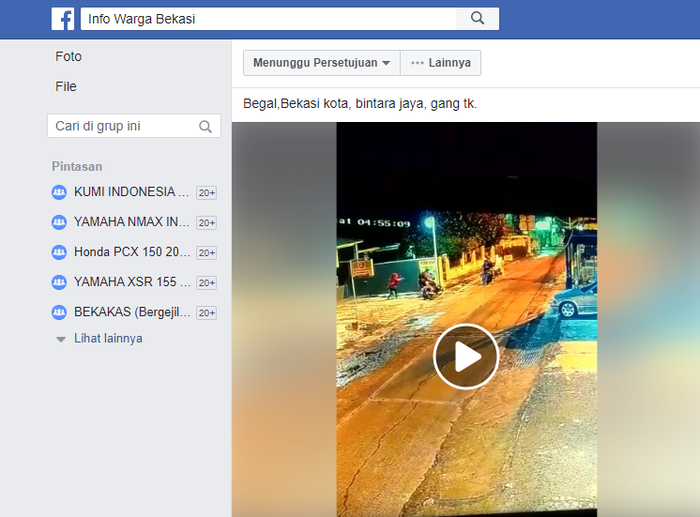Click the 20+ badge beside YAMAHA XSR 155
The width and height of the screenshot is (700, 517).
pos(206,283)
